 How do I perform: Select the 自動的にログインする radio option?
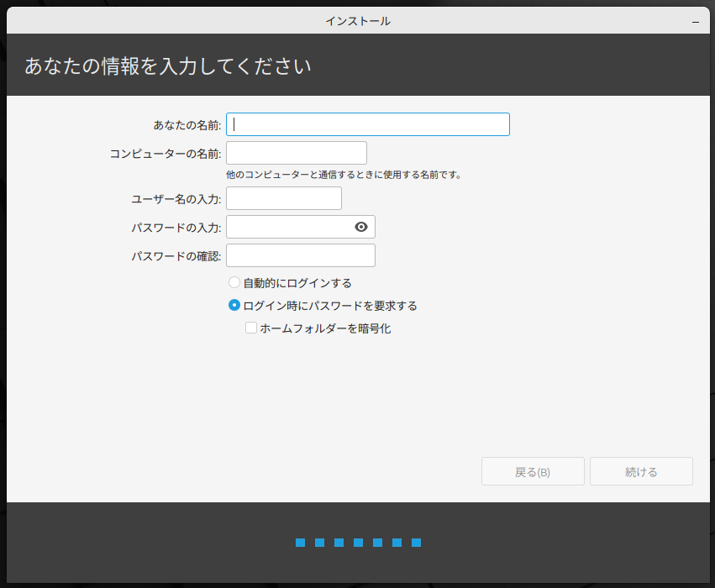234,283
